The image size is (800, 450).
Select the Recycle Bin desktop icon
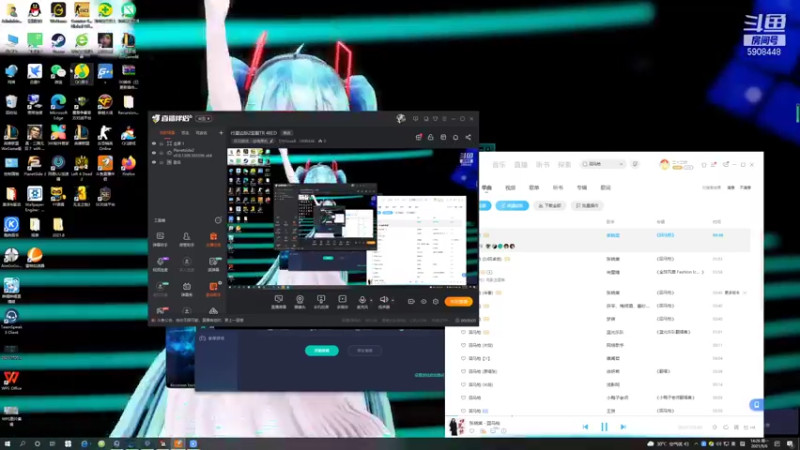pyautogui.click(x=11, y=102)
